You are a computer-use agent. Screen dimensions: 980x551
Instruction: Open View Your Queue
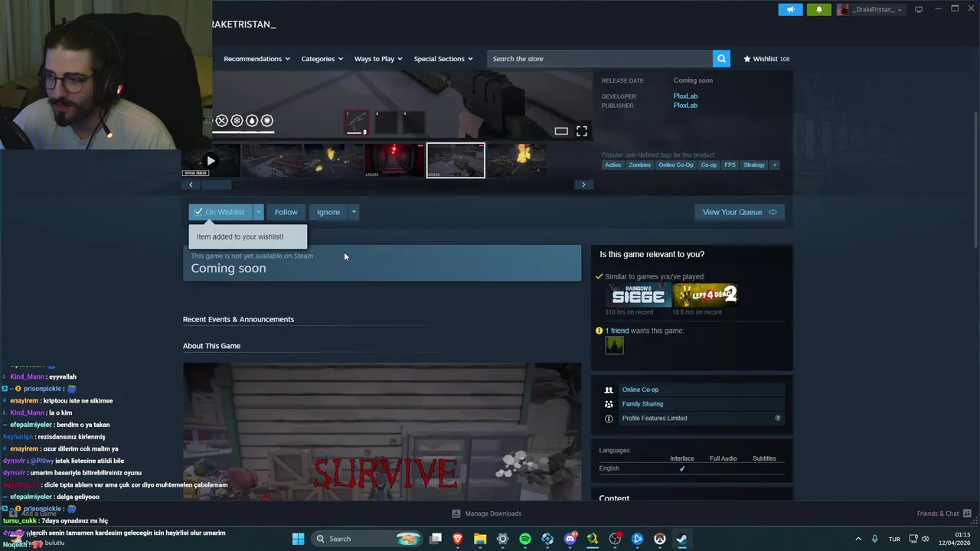[x=740, y=212]
